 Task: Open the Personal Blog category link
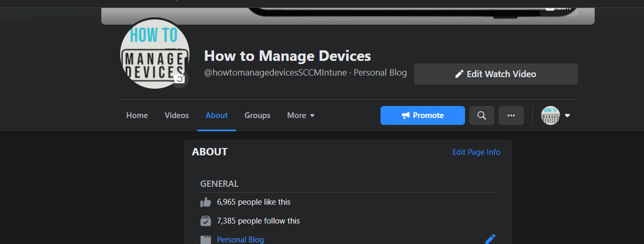(x=240, y=240)
